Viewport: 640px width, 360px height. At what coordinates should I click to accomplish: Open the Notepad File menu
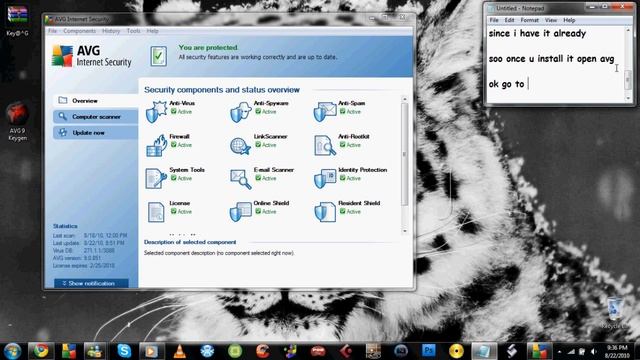tap(494, 20)
